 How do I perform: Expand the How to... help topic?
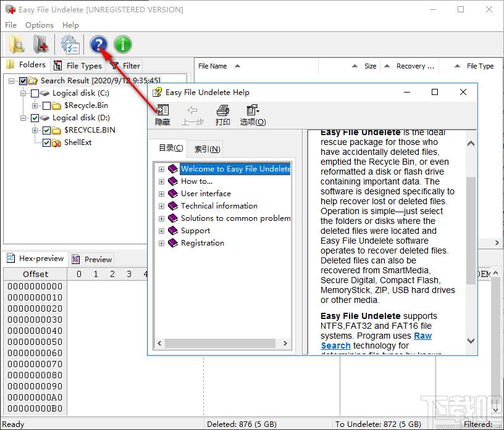(161, 181)
